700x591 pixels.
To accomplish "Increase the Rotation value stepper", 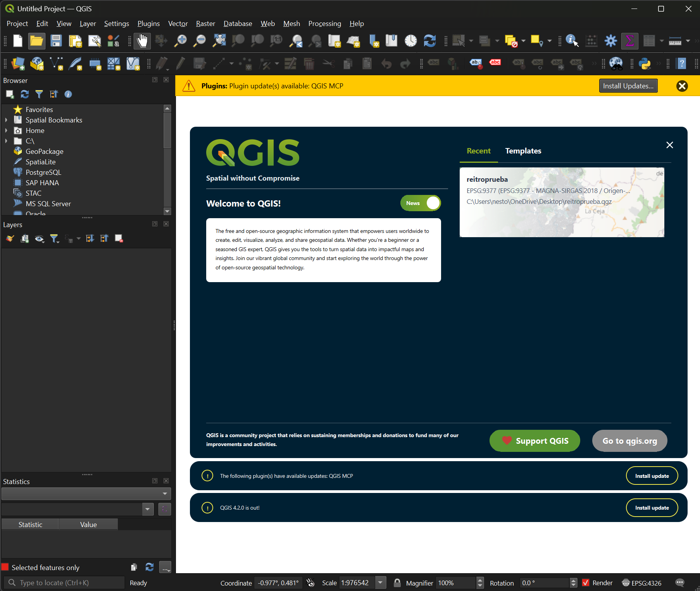I will [573, 580].
